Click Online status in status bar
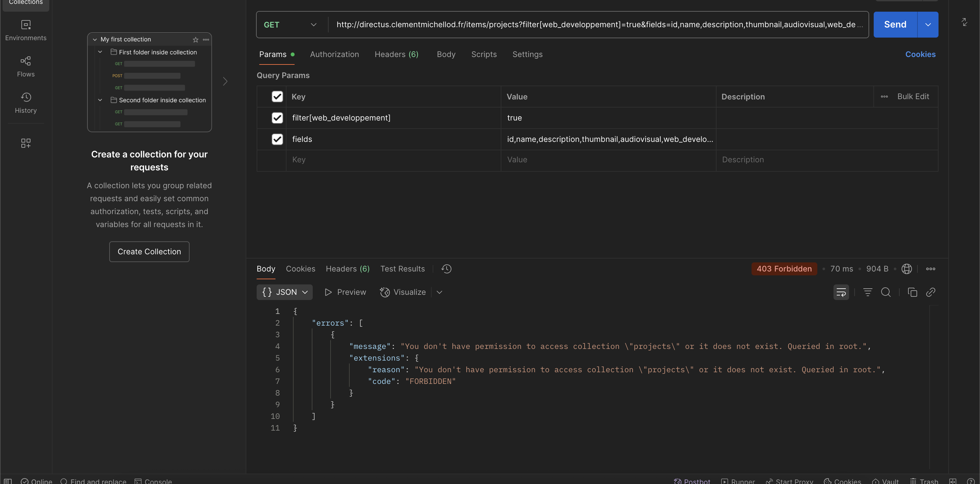Screen dimensions: 980x484 (x=37, y=481)
